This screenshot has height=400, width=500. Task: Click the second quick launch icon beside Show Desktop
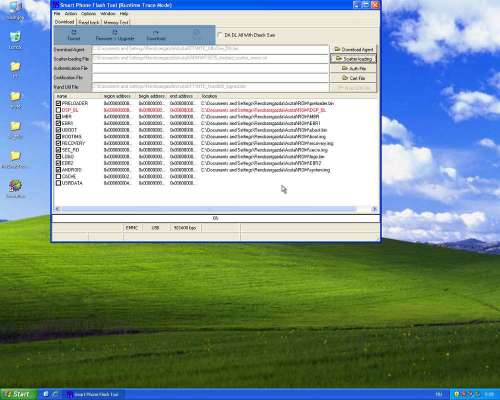tap(56, 394)
